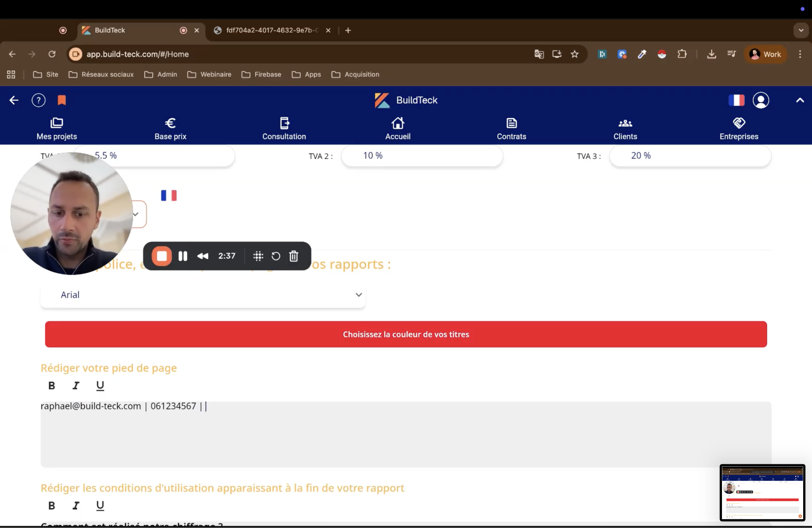Screen dimensions: 812x528
Task: Click the French flag beside the dropdown
Action: point(169,196)
